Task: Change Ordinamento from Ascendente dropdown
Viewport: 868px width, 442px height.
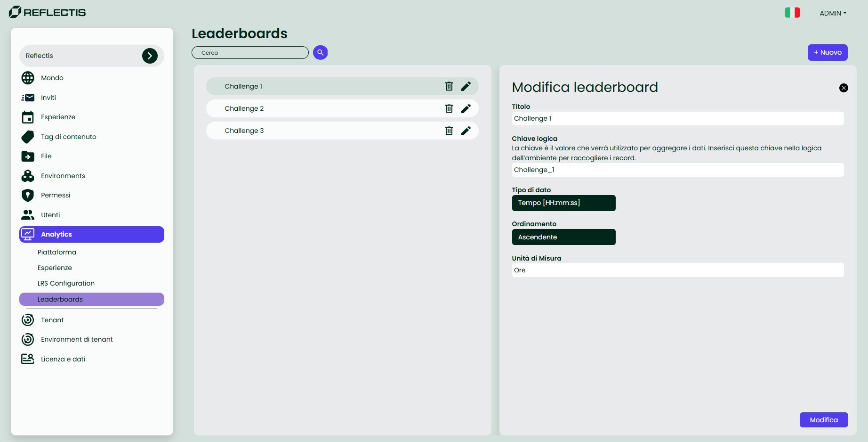Action: pyautogui.click(x=563, y=237)
